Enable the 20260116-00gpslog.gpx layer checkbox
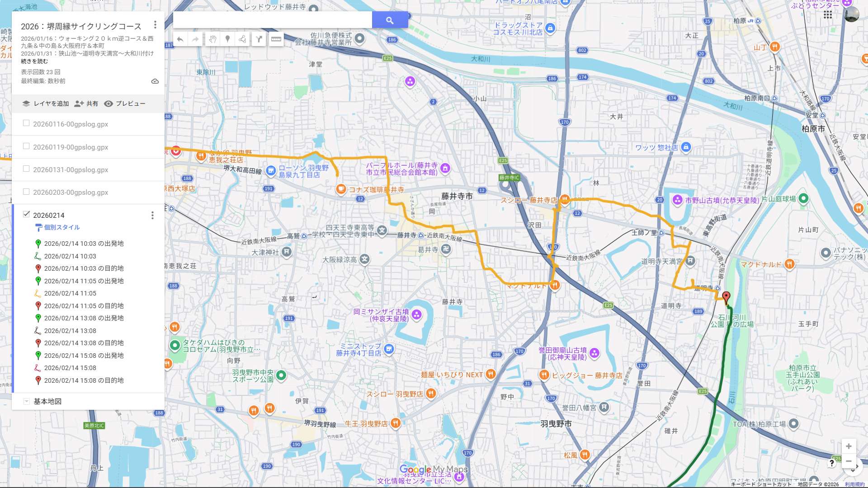This screenshot has width=868, height=488. (26, 123)
